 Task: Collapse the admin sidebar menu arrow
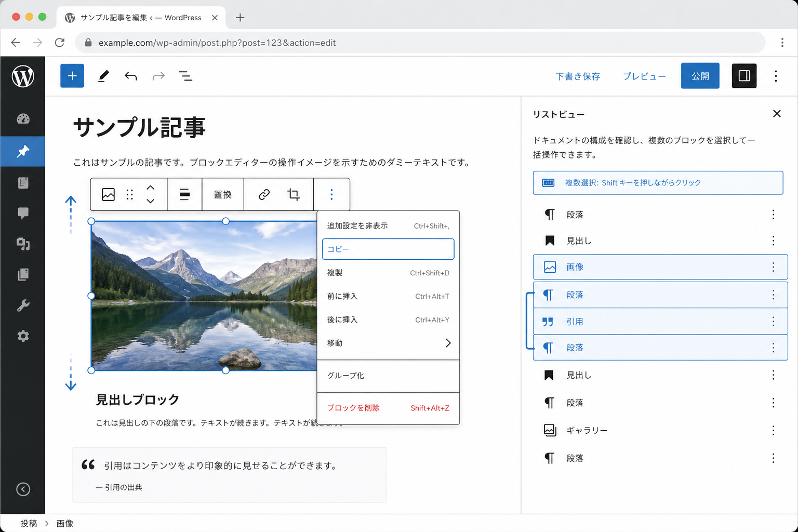click(23, 489)
